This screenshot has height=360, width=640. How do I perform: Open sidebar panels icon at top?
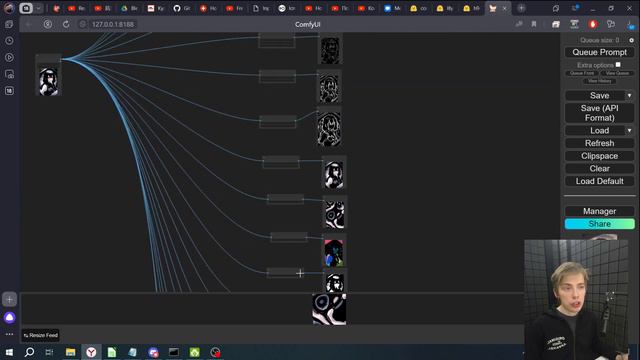(9, 24)
